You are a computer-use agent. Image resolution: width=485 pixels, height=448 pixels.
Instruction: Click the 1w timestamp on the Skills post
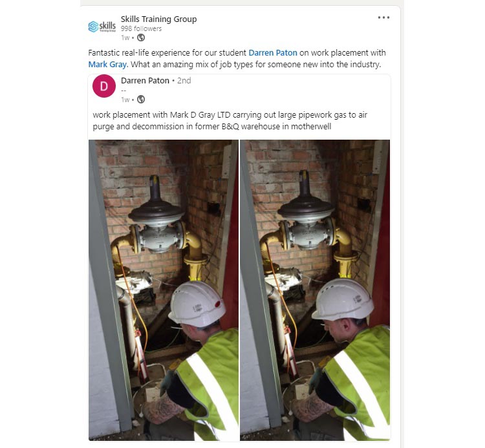pos(125,37)
